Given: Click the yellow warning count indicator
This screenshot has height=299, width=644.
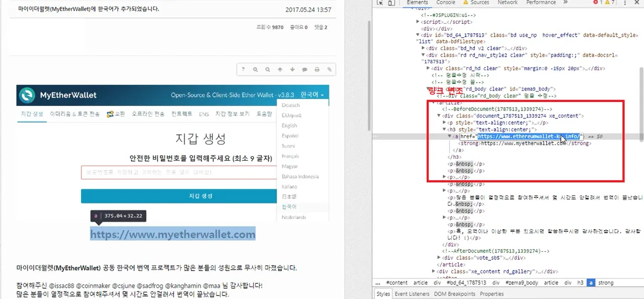Looking at the screenshot, I should click(x=610, y=3).
